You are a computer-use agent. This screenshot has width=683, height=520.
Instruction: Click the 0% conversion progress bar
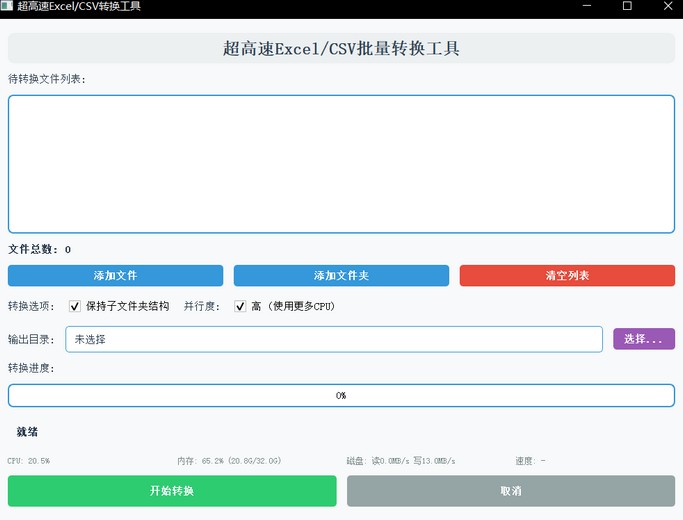[x=341, y=395]
